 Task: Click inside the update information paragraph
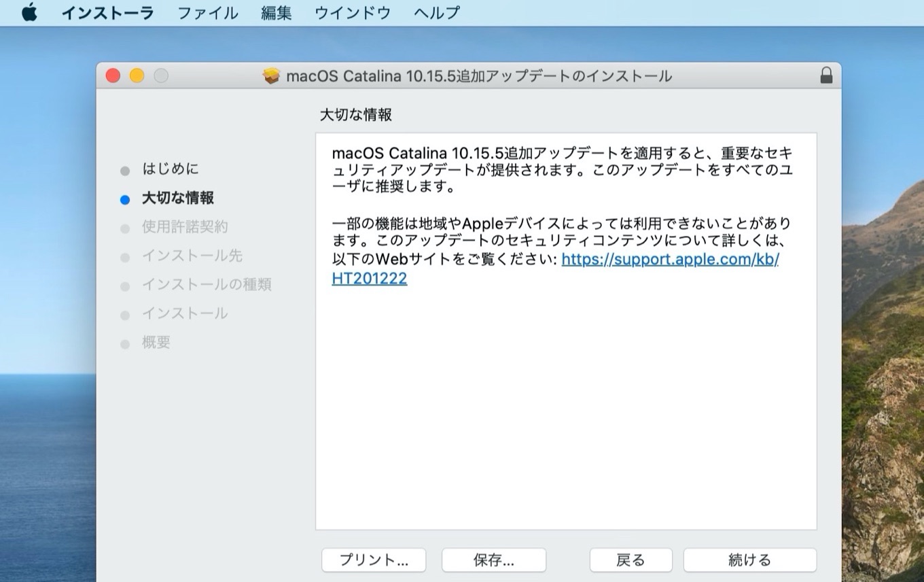[x=562, y=169]
